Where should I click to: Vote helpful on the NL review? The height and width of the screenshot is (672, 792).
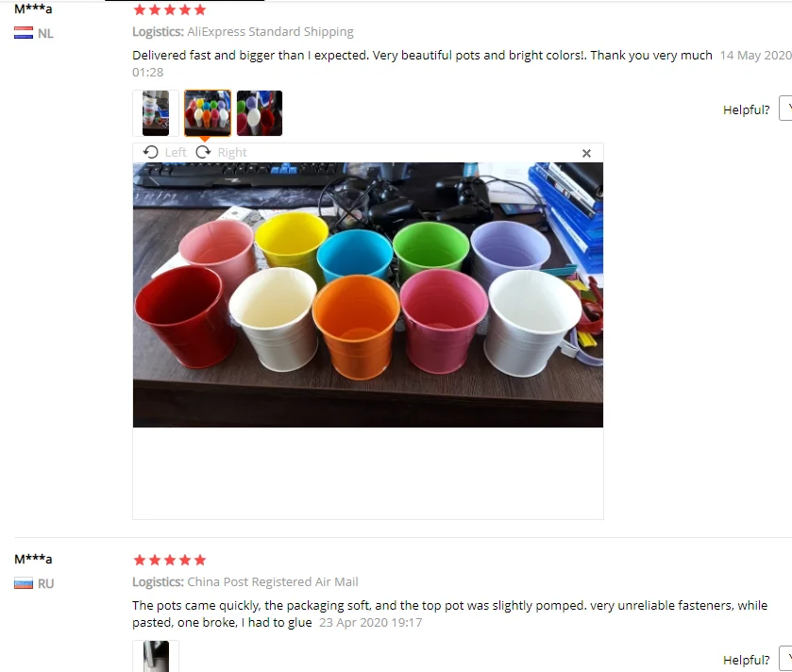785,108
